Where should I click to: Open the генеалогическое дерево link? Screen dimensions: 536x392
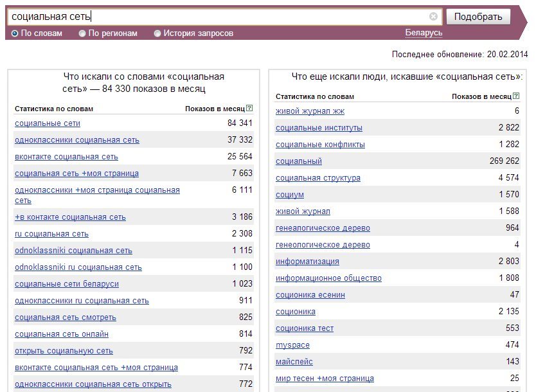pyautogui.click(x=323, y=228)
